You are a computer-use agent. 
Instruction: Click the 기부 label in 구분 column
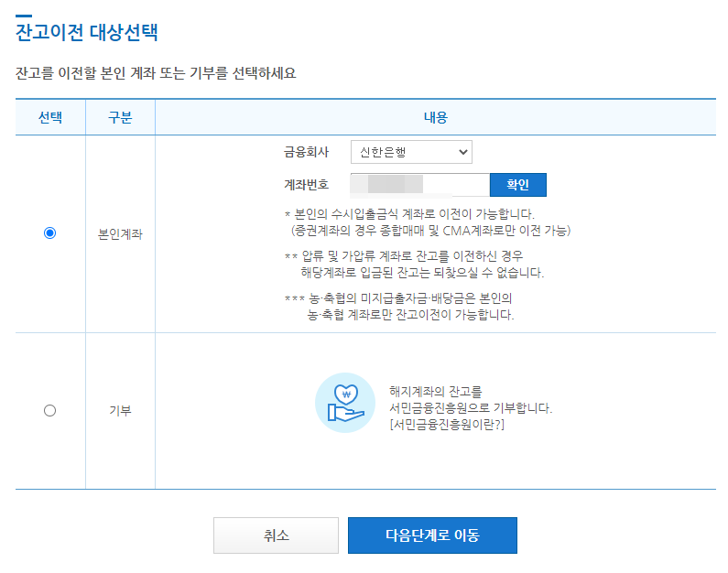tap(120, 411)
